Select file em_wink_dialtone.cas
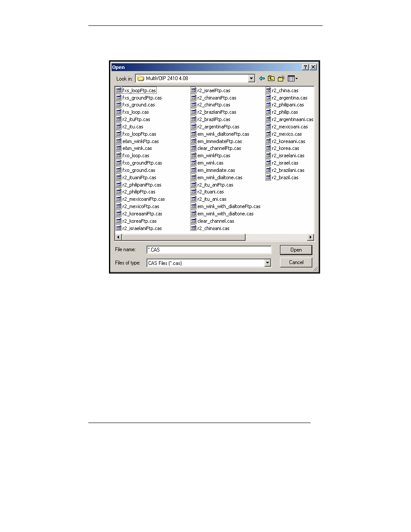Viewport: 411px width, 532px height. pyautogui.click(x=220, y=177)
